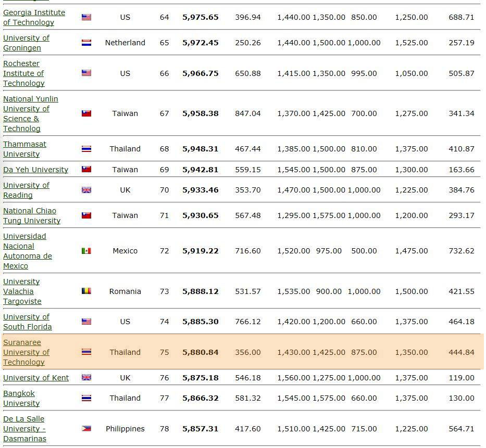Click value 732.62 in Mexico row
The height and width of the screenshot is (448, 486).
coord(462,251)
